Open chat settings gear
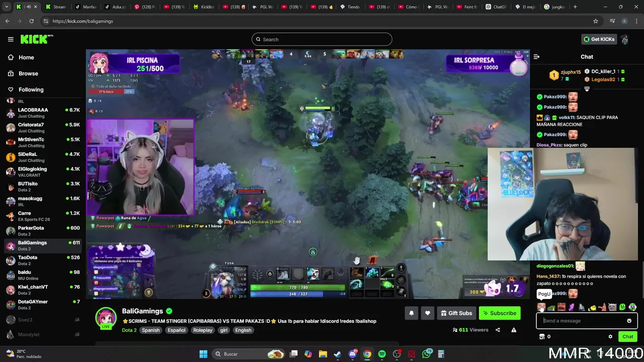 [610, 336]
